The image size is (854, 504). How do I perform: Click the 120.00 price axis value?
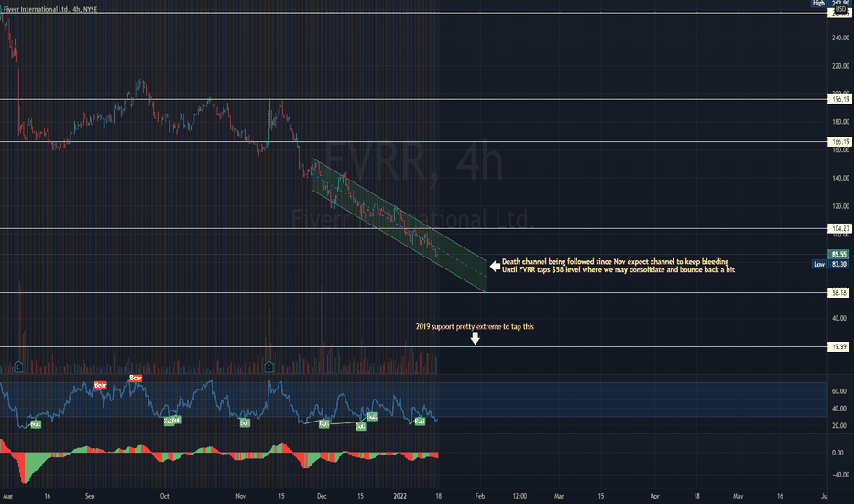(x=840, y=206)
